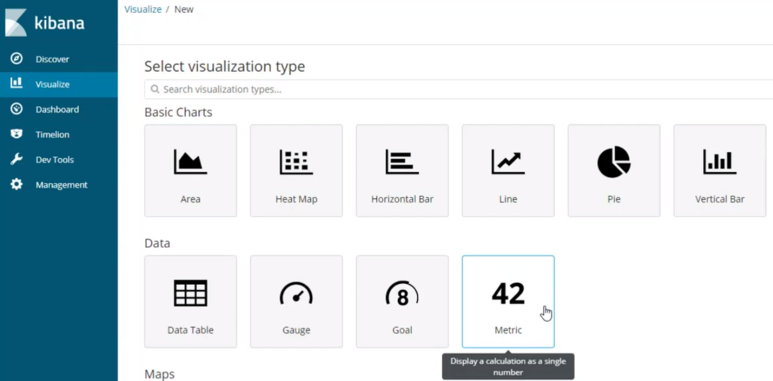Viewport: 773px width, 381px height.
Task: Click the Data Table grid icon
Action: tap(190, 293)
